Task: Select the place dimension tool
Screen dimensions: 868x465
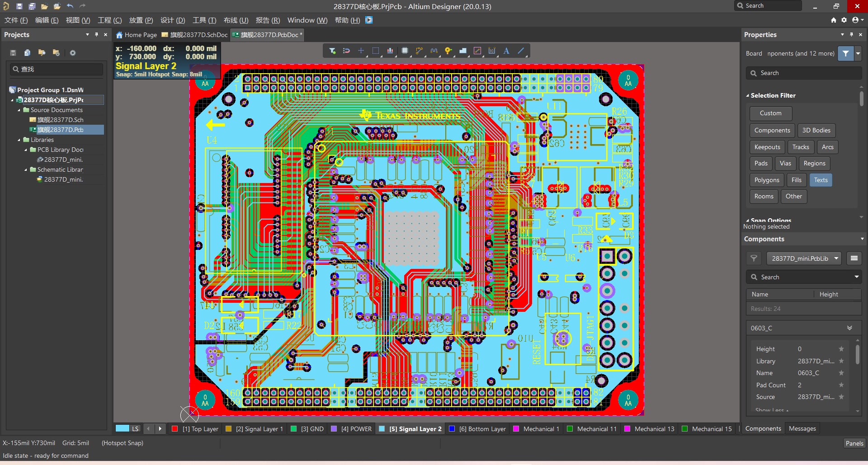Action: pos(492,51)
